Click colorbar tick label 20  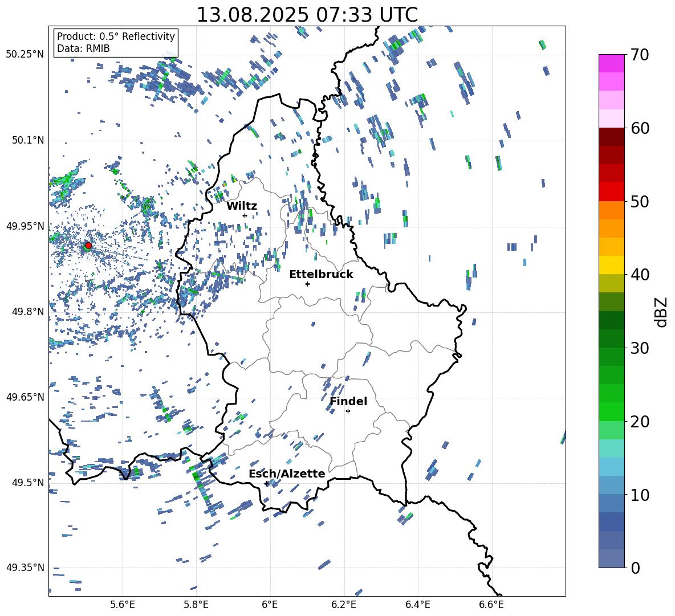640,422
